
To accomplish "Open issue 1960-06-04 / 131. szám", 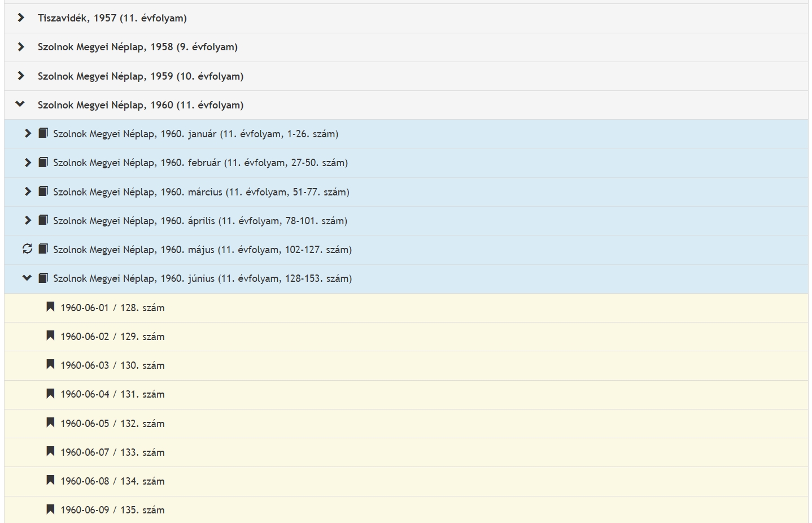I will pyautogui.click(x=112, y=394).
